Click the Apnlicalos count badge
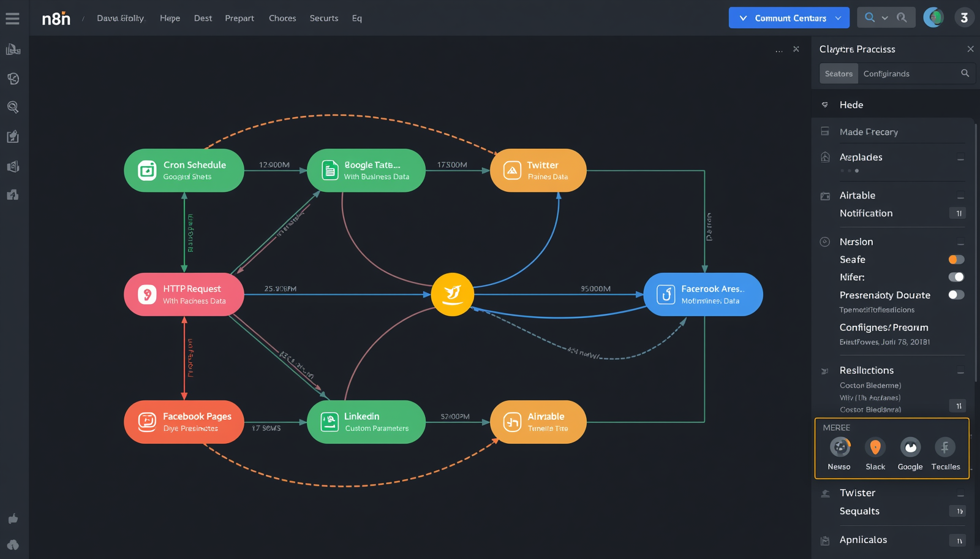This screenshot has height=559, width=980. pyautogui.click(x=959, y=541)
